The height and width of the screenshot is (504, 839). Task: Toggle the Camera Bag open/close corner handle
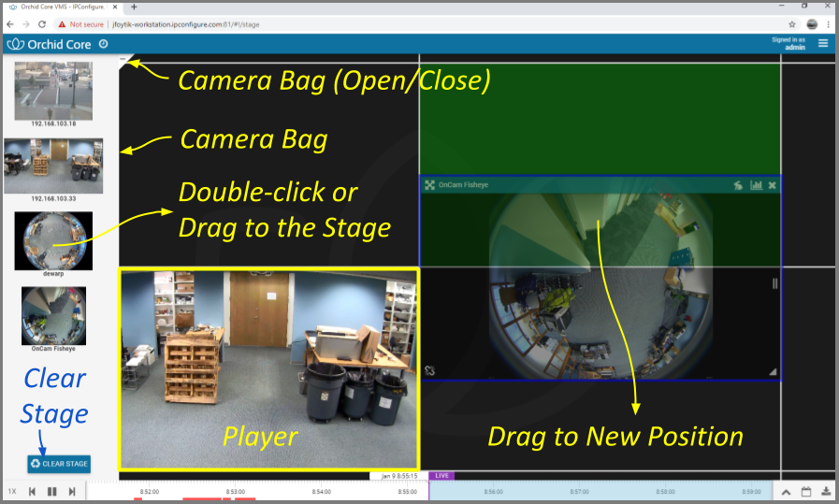click(123, 61)
